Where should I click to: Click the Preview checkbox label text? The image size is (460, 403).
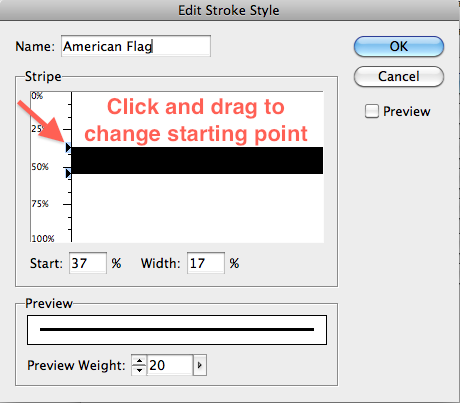[406, 111]
